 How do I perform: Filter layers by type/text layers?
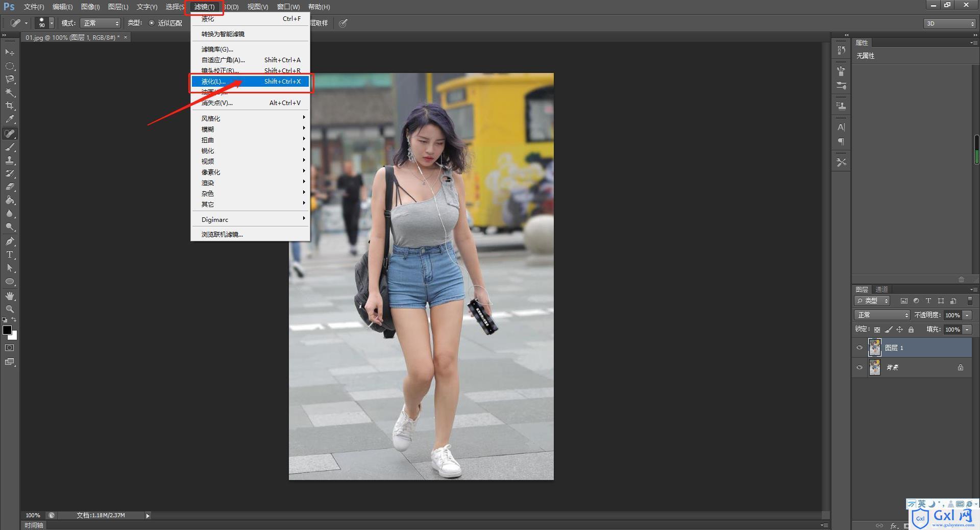(x=928, y=301)
